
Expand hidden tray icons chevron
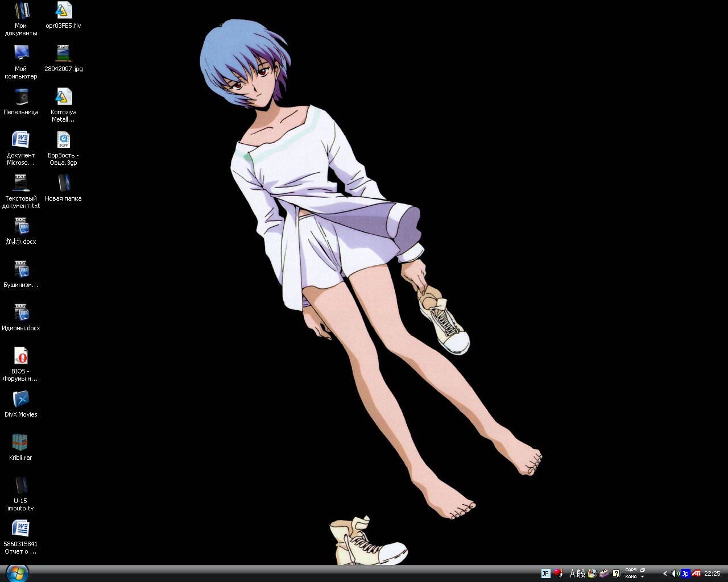point(665,573)
